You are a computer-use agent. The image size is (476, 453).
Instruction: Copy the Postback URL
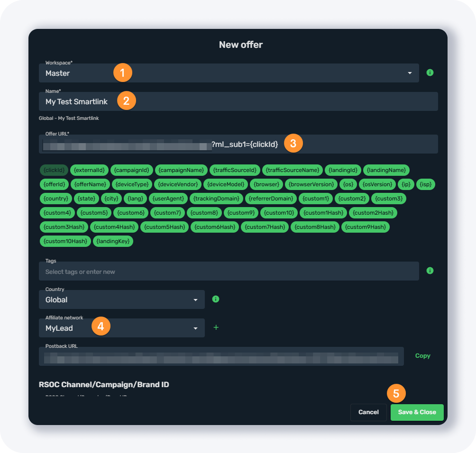point(422,356)
